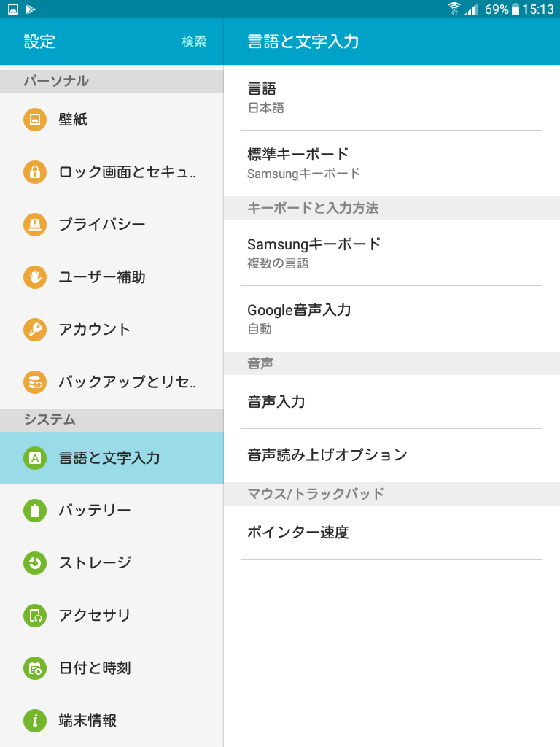Tap the accessories (アクセサリ) icon
The width and height of the screenshot is (560, 747).
[35, 616]
